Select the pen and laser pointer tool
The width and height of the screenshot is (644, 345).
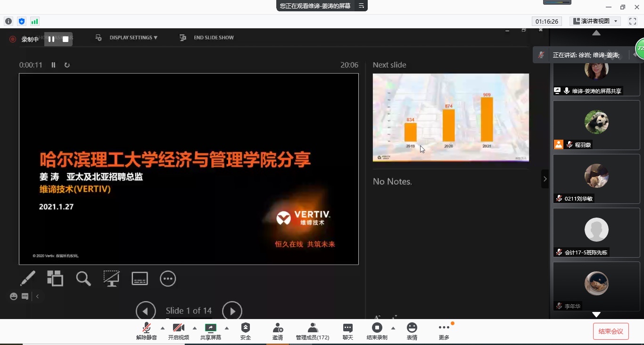(x=28, y=278)
